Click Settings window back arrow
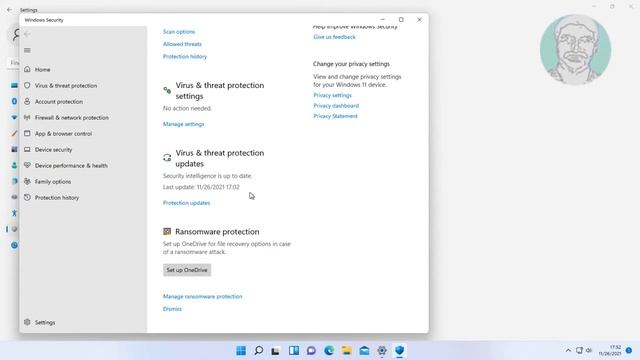Screen dimensions: 640x360 [9, 10]
